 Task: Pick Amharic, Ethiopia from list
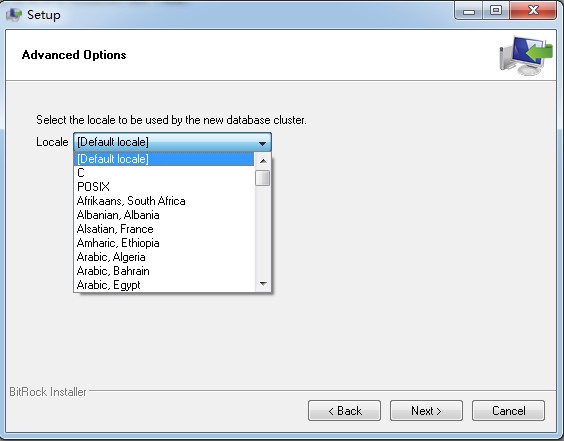point(164,243)
